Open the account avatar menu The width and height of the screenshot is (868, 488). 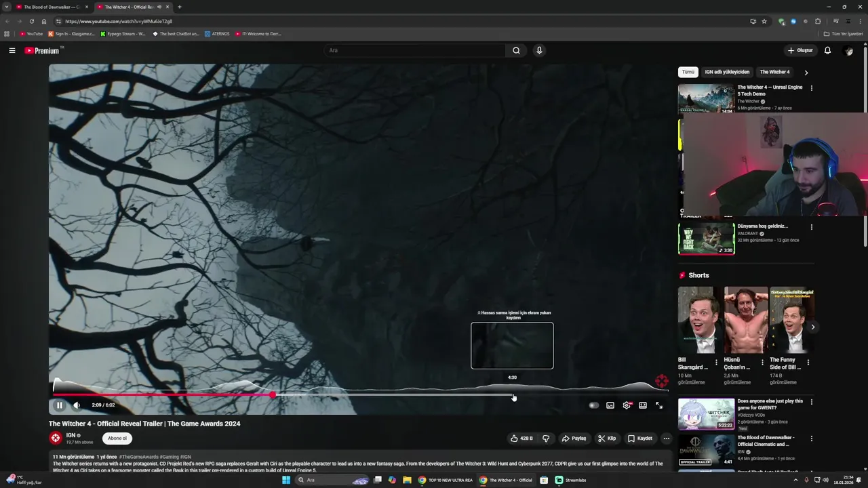(848, 50)
